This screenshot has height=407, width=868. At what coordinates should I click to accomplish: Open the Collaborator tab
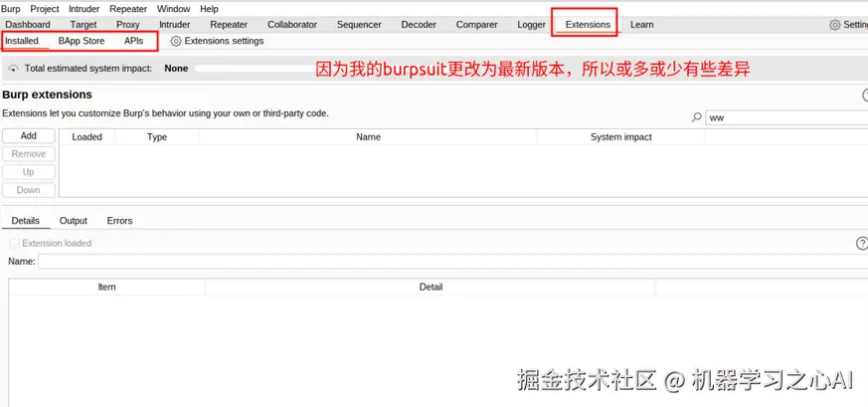(292, 24)
